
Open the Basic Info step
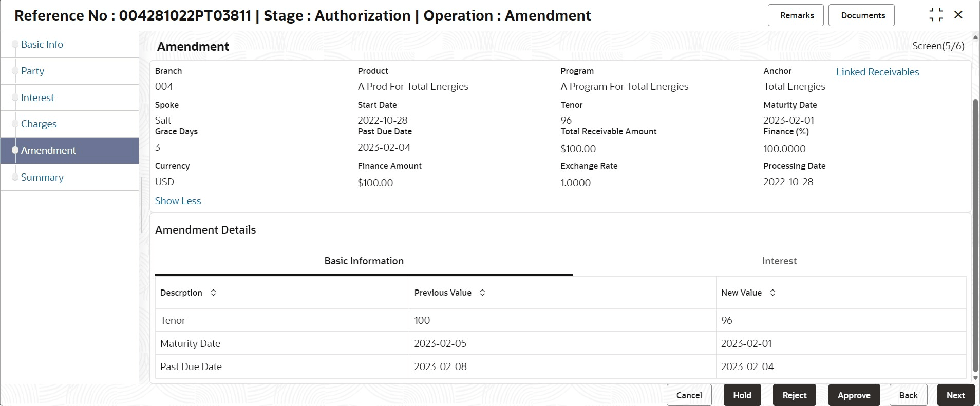point(42,44)
